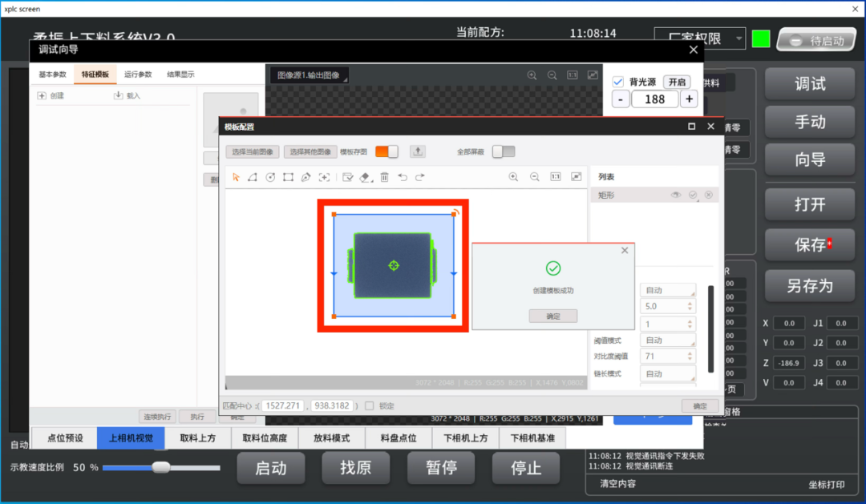Select the rectangle drawing tool
Screen dimensions: 866x504
point(288,177)
